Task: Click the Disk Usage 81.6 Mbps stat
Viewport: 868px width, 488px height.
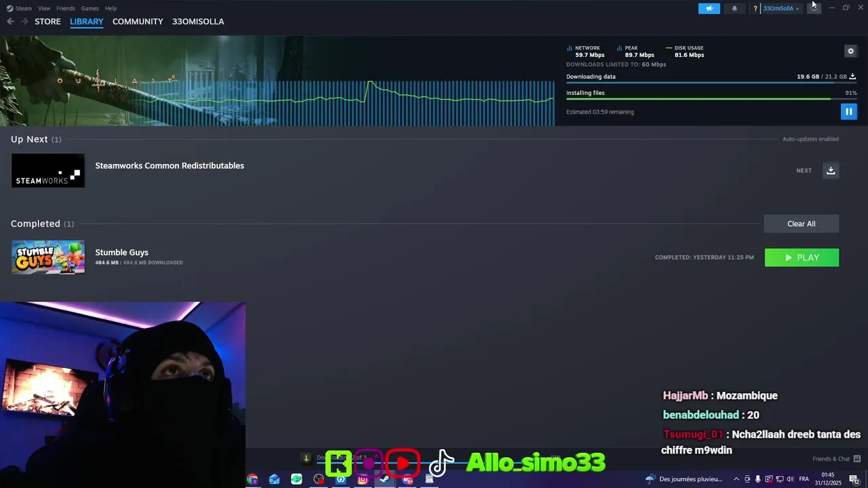Action: tap(685, 52)
